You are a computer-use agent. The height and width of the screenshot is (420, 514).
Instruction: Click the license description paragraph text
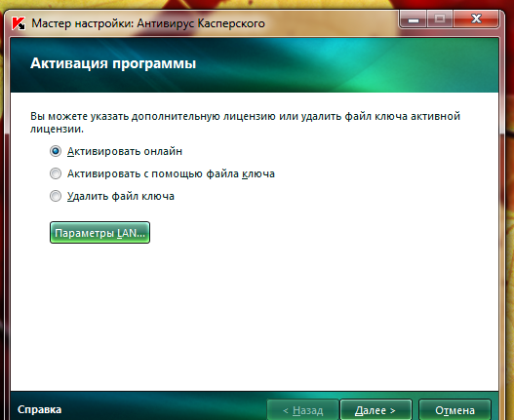click(245, 122)
